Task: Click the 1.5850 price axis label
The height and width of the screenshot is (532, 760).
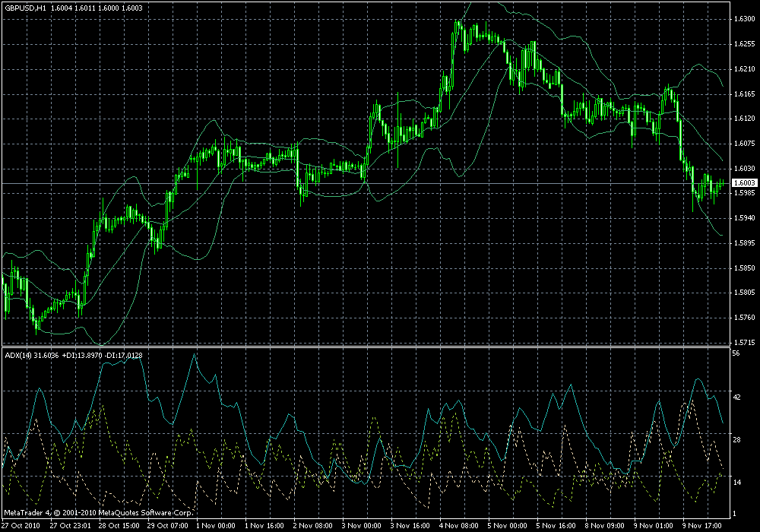Action: (x=745, y=268)
